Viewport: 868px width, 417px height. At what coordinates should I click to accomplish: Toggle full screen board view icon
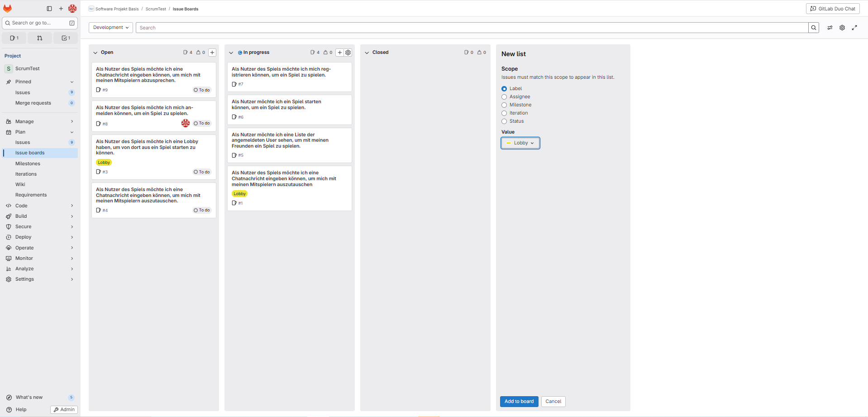(854, 28)
